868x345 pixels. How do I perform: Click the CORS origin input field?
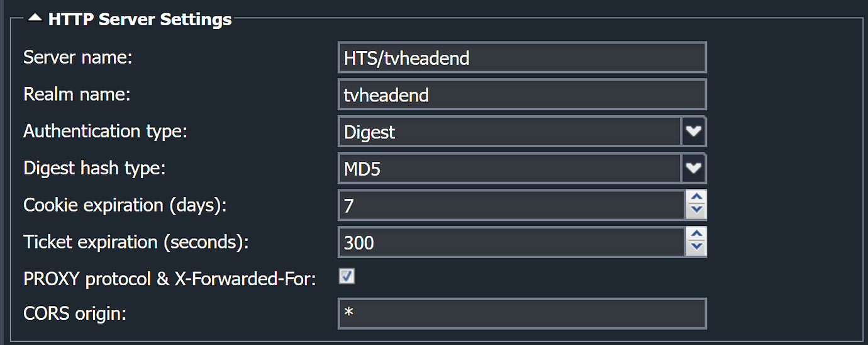click(x=522, y=314)
